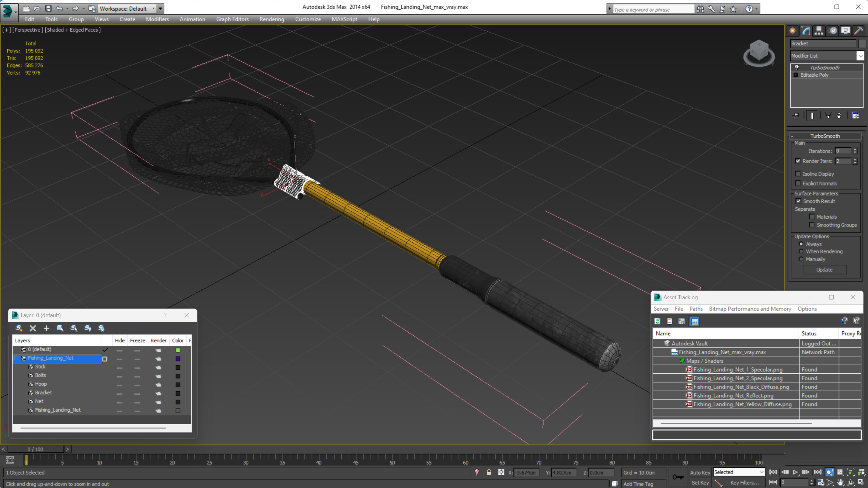Delete highlighted layer using X icon
This screenshot has height=488, width=868.
click(33, 328)
